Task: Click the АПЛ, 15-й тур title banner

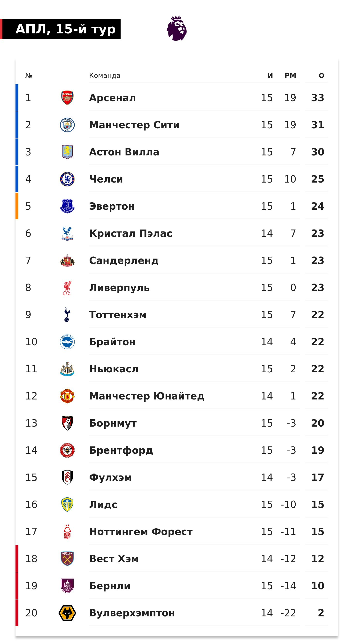Action: click(x=66, y=29)
